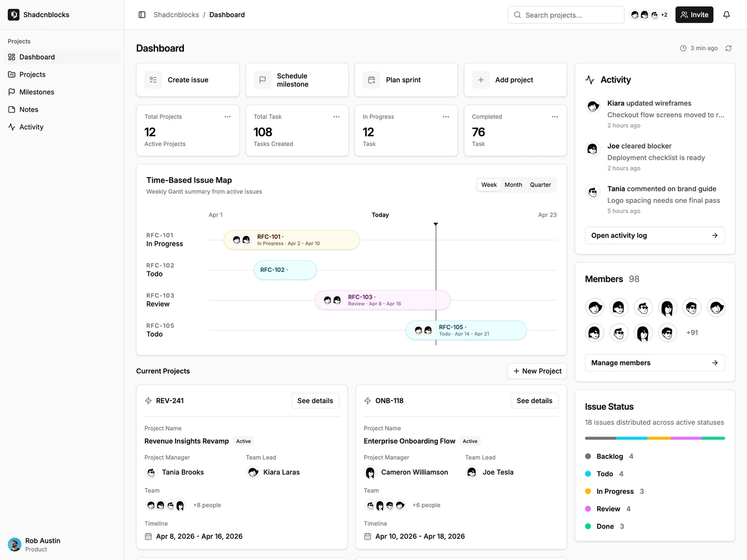Click the Plan sprint calendar icon
Image resolution: width=747 pixels, height=560 pixels.
point(371,80)
